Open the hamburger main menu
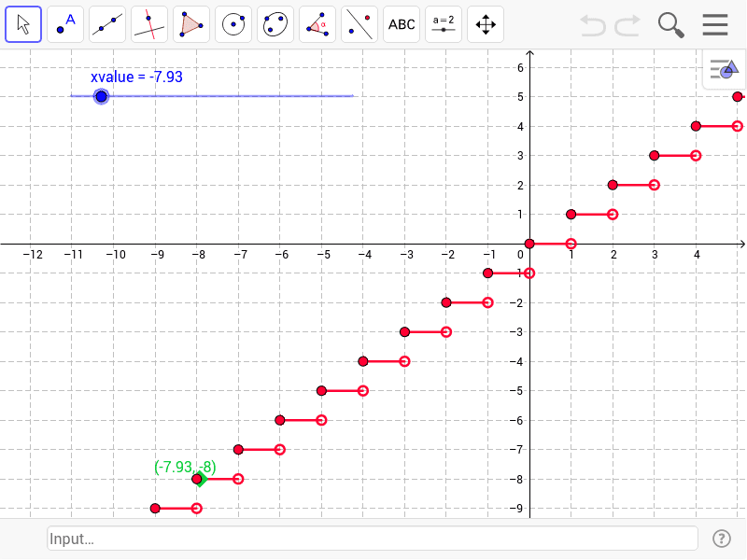 [715, 25]
